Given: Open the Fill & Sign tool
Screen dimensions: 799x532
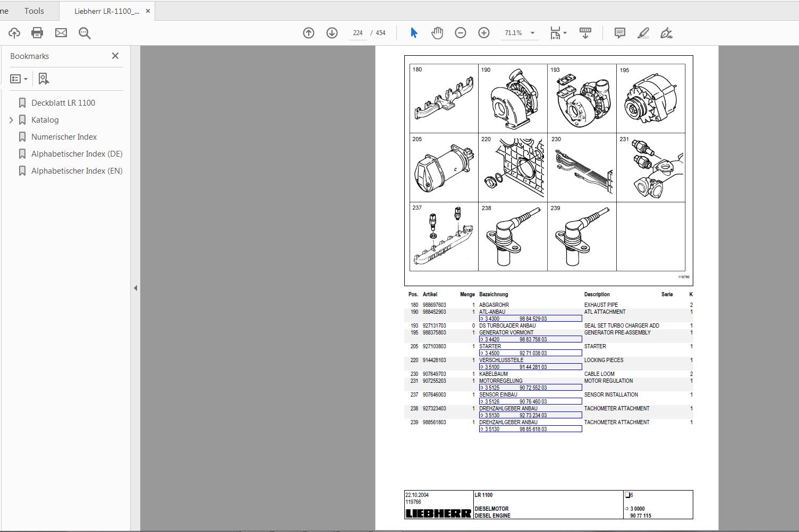Looking at the screenshot, I should tap(667, 32).
